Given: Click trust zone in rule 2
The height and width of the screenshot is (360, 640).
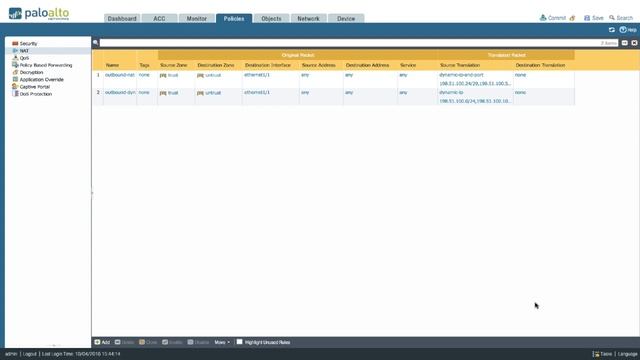Looking at the screenshot, I should click(x=173, y=93).
